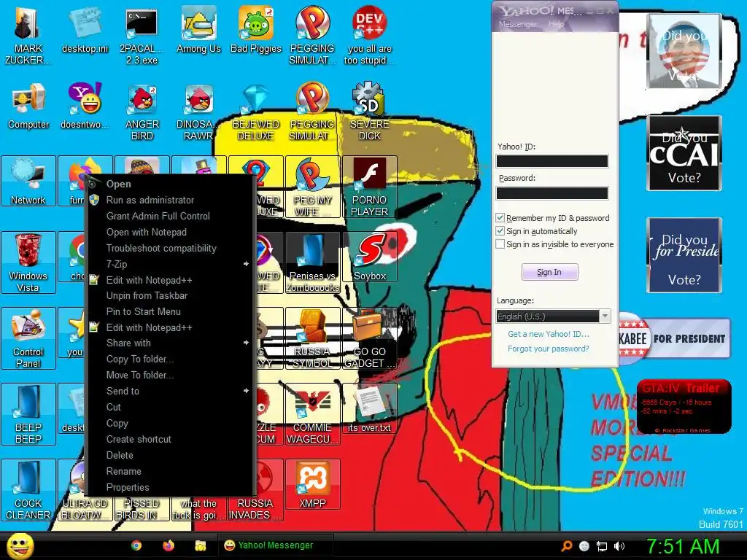Click the GTA:IV Trailer countdown gadget
Viewport: 747px width, 560px height.
pos(684,406)
